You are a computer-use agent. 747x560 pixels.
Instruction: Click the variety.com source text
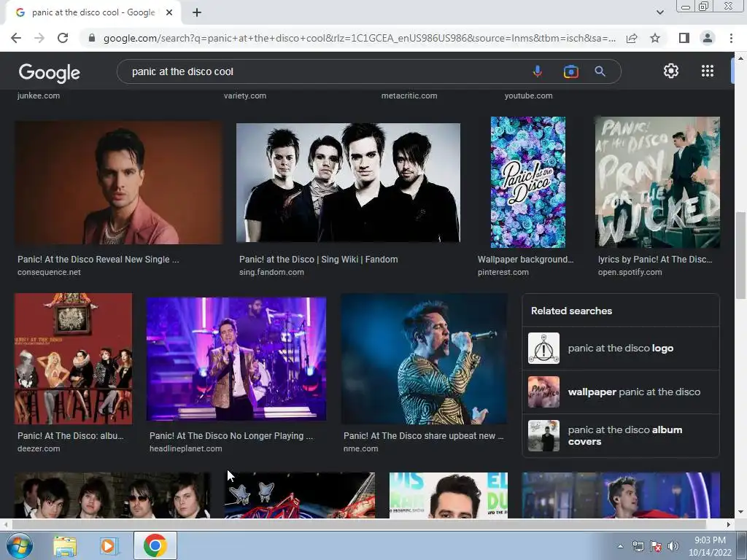245,96
